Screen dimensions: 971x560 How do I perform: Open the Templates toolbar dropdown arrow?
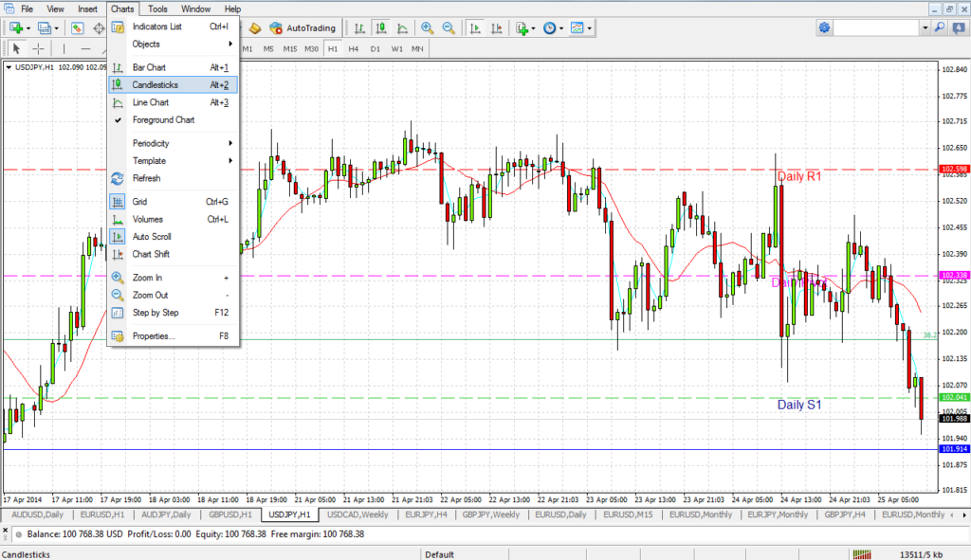point(589,27)
